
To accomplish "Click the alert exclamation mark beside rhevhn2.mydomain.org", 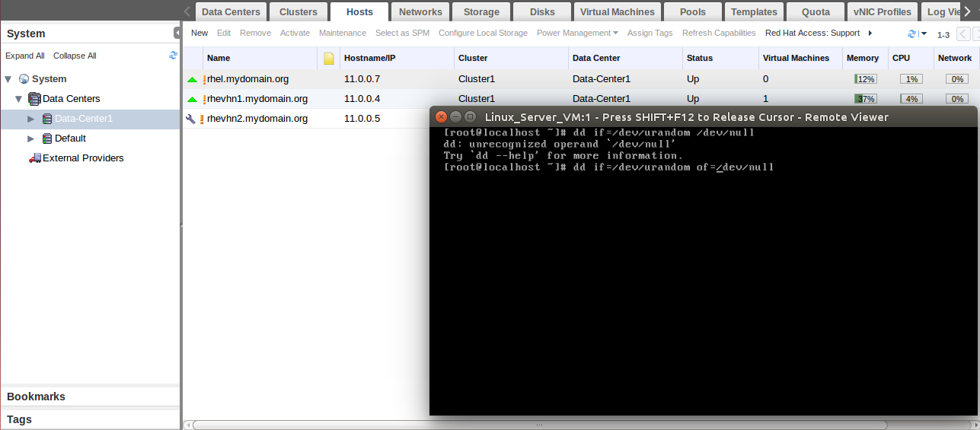I will pyautogui.click(x=202, y=119).
